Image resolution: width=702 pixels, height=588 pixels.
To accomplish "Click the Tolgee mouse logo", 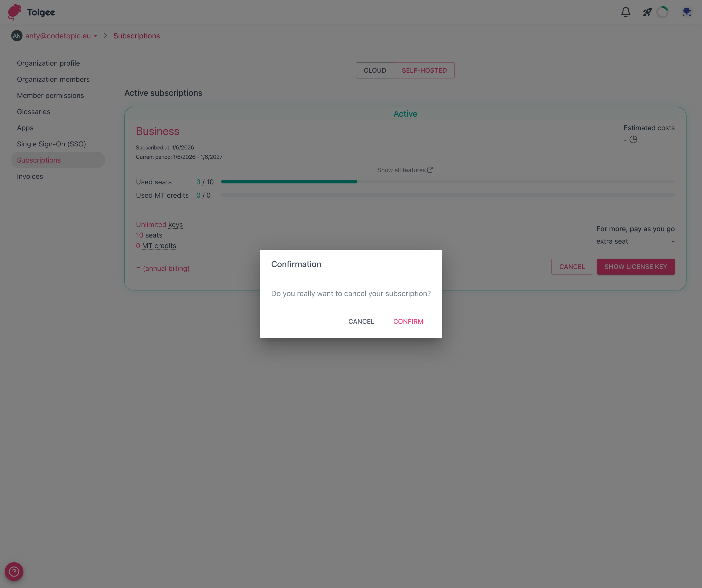I will (x=15, y=12).
